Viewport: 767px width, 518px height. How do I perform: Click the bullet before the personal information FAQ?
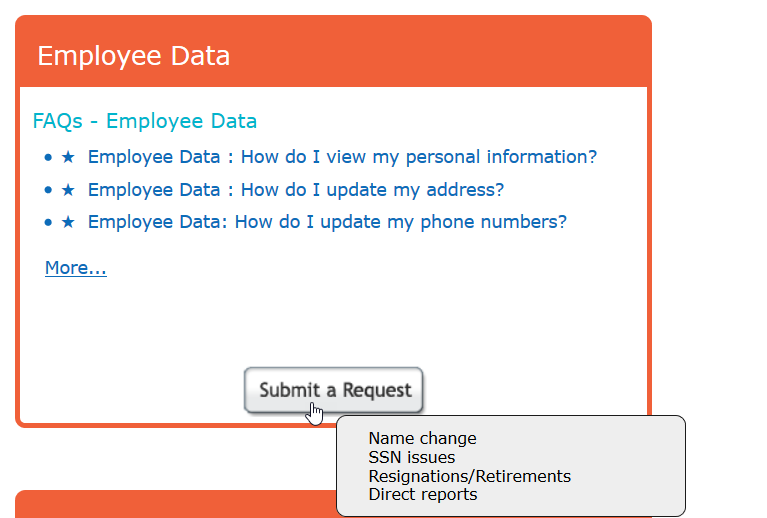[x=48, y=158]
